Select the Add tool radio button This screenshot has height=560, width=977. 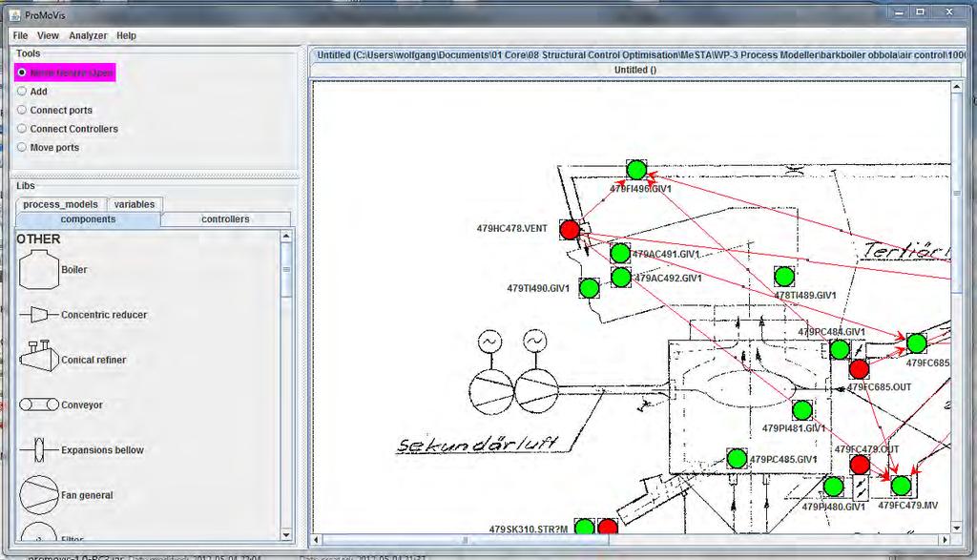point(22,91)
